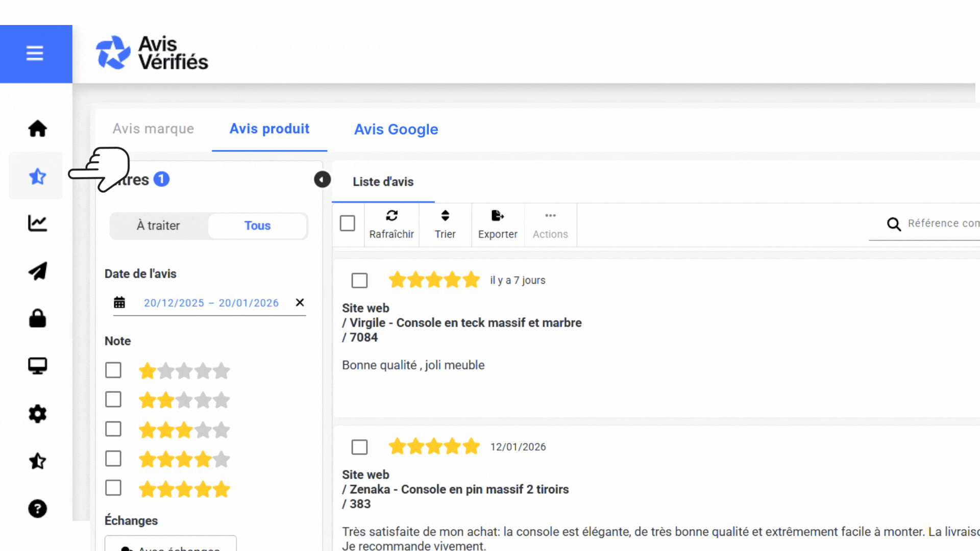Open the home dashboard icon
This screenshot has width=980, height=551.
pyautogui.click(x=37, y=129)
